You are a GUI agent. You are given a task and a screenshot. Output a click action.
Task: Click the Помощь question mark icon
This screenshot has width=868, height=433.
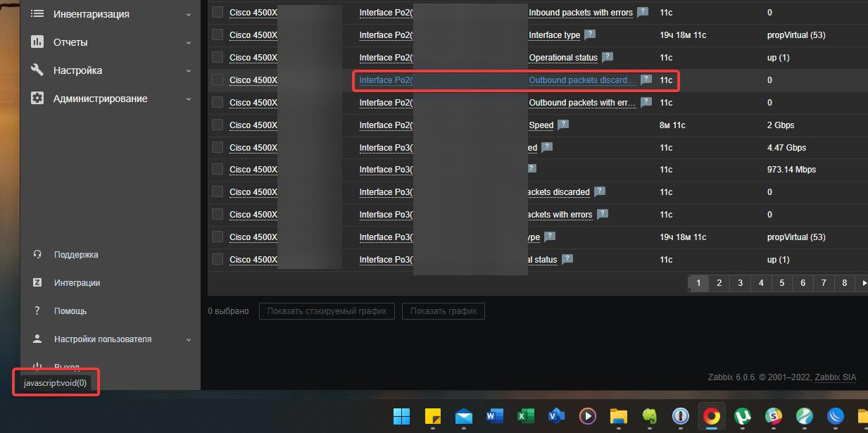(x=38, y=311)
